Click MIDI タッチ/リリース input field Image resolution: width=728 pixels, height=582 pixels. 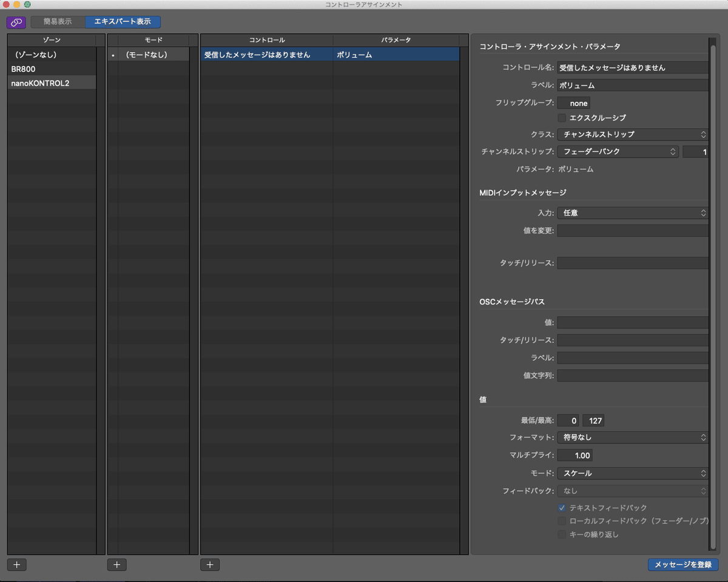click(x=633, y=263)
